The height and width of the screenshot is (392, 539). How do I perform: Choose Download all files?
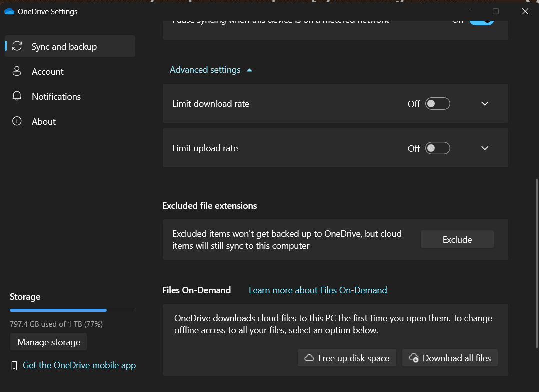(450, 358)
